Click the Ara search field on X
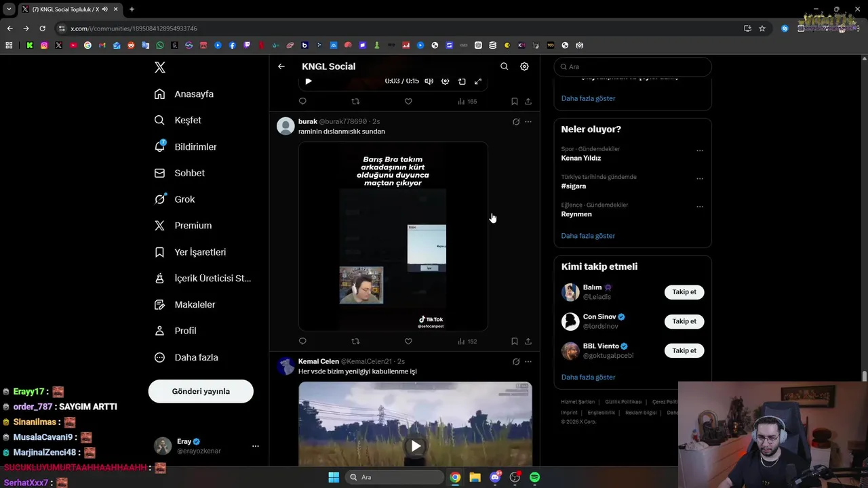 633,66
